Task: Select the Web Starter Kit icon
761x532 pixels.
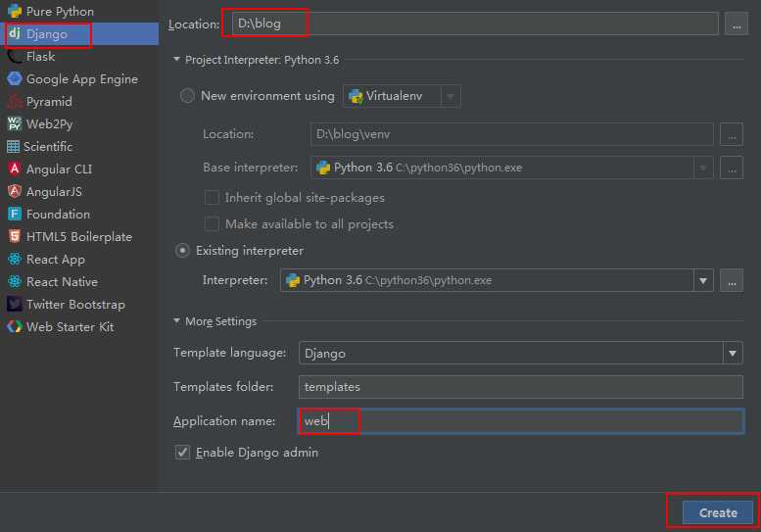Action: [15, 326]
